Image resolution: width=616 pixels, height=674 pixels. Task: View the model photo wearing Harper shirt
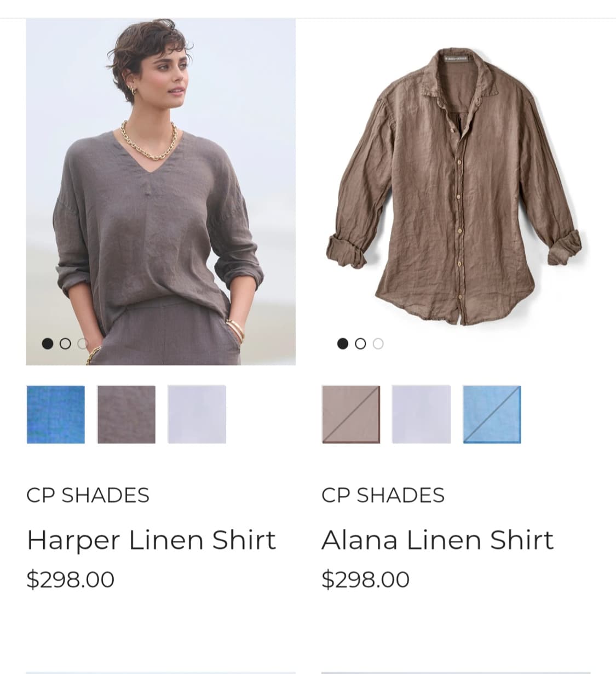pos(160,192)
